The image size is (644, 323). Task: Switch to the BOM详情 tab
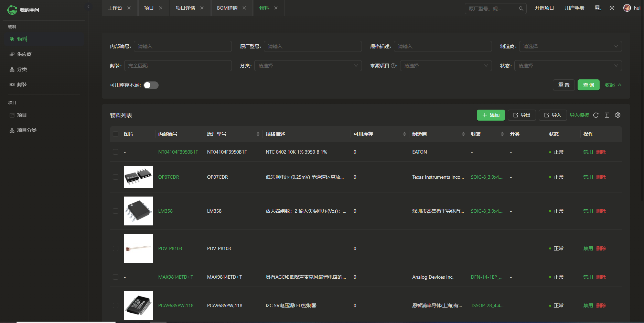(227, 8)
